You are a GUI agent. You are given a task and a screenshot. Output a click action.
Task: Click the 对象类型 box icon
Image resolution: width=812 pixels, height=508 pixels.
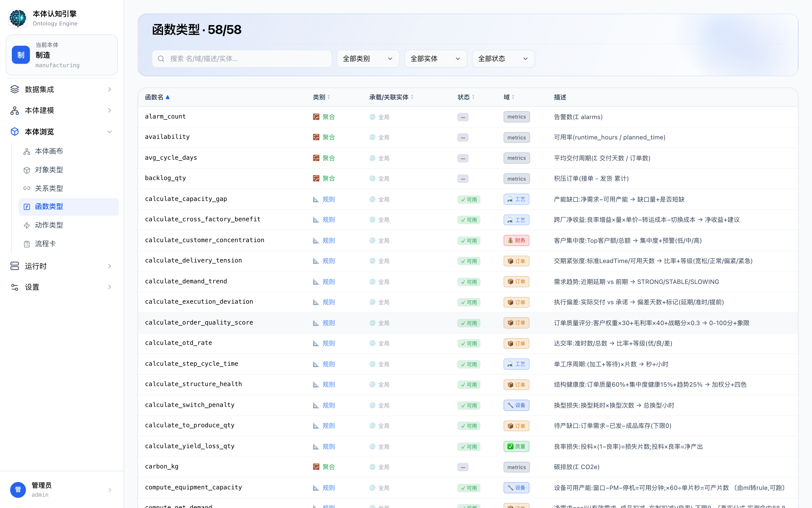(27, 170)
